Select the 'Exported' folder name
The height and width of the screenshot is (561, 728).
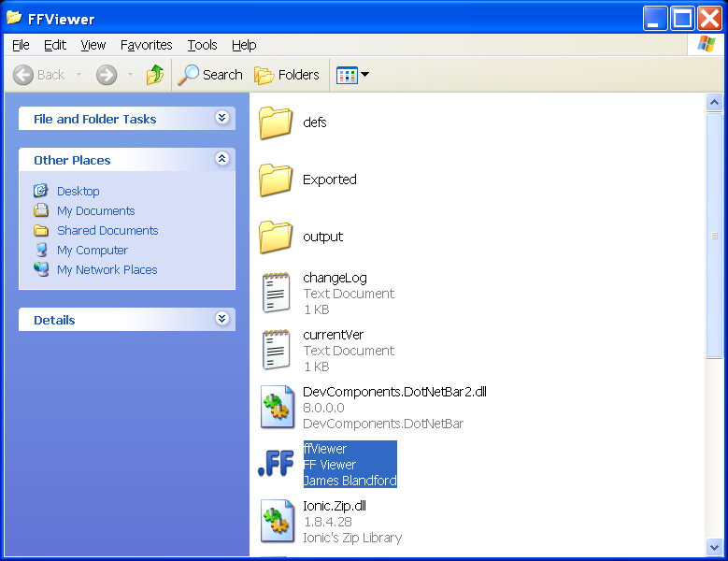[330, 180]
